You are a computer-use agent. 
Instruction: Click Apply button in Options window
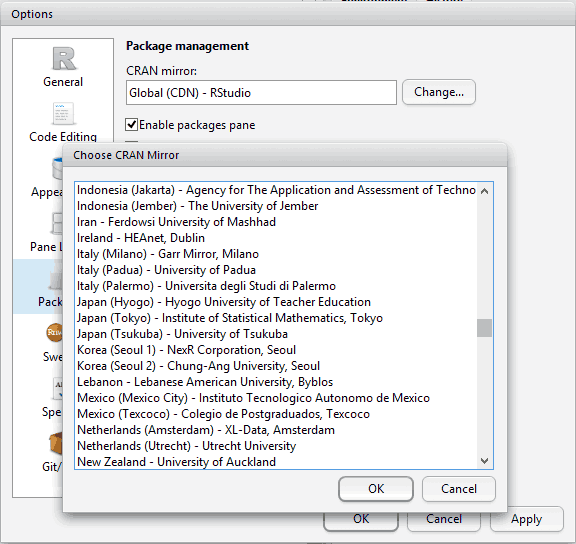(526, 519)
